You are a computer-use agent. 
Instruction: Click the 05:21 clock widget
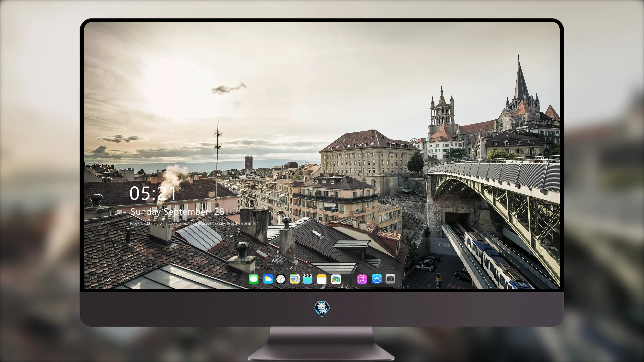pos(153,193)
